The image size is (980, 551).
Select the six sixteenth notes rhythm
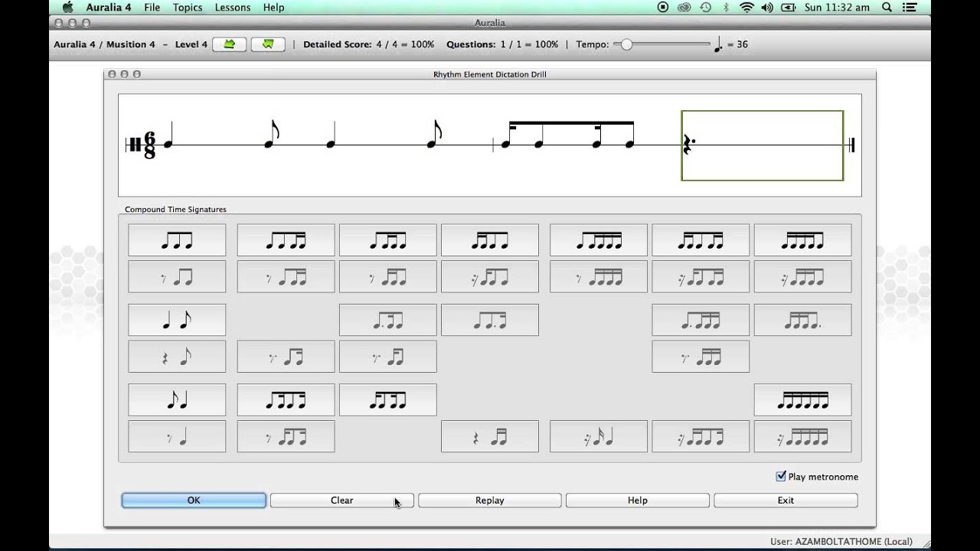802,400
